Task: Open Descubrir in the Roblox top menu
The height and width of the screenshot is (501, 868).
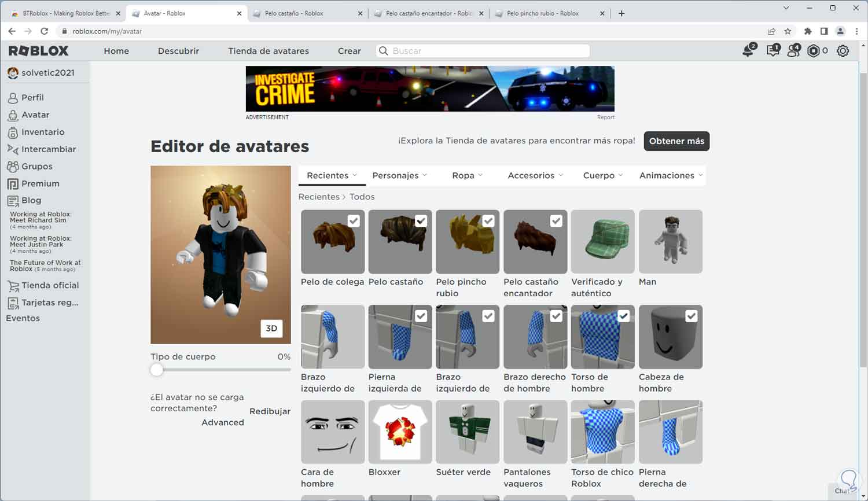Action: coord(178,51)
